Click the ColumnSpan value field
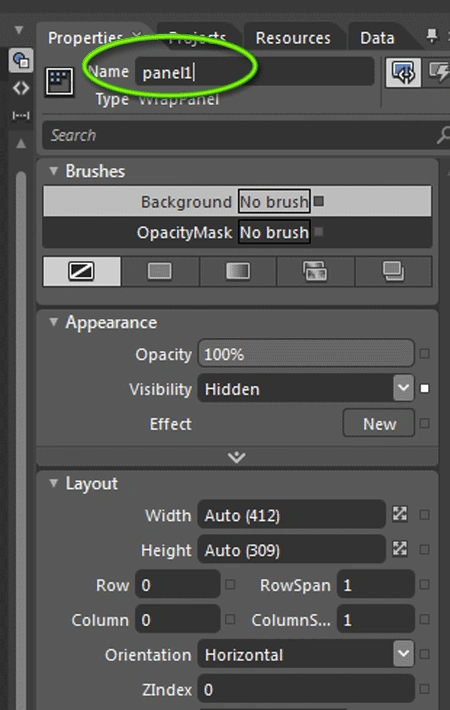Image resolution: width=450 pixels, height=710 pixels. click(x=376, y=619)
